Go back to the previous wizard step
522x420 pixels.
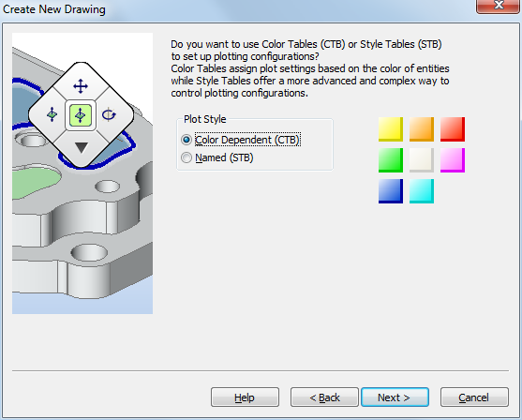coord(324,397)
